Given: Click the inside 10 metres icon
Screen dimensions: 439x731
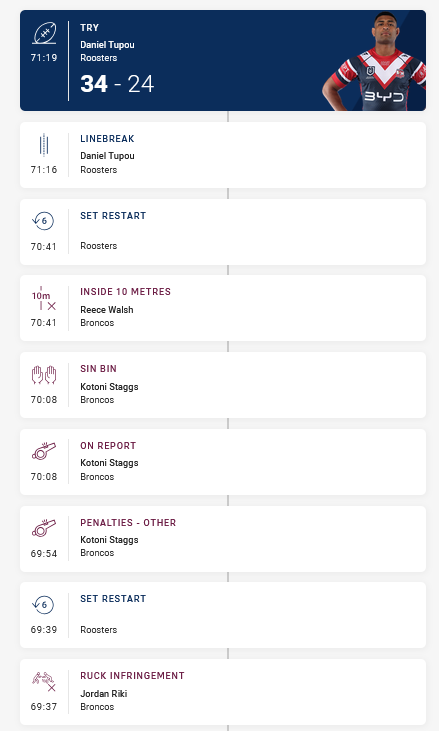Looking at the screenshot, I should 44,298.
